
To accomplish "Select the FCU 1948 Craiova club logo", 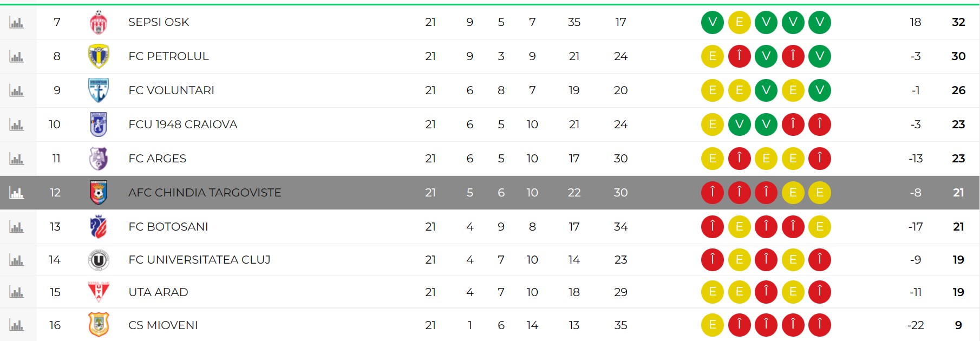I will [99, 124].
